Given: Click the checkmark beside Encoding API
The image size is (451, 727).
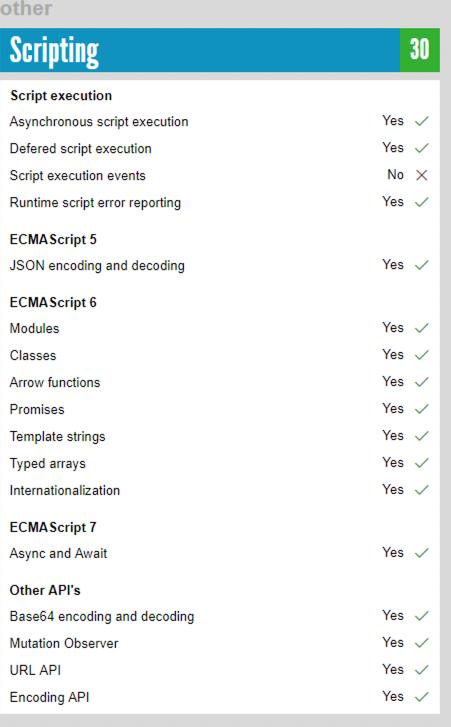Looking at the screenshot, I should pos(421,697).
